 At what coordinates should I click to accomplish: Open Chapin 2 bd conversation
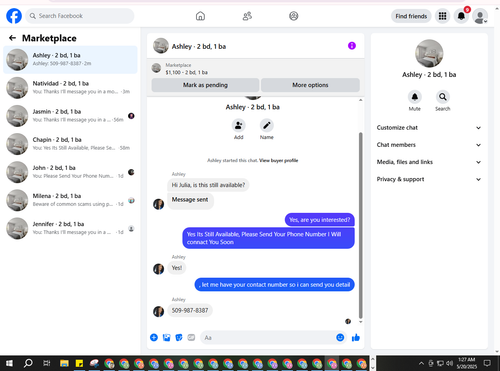pos(70,144)
